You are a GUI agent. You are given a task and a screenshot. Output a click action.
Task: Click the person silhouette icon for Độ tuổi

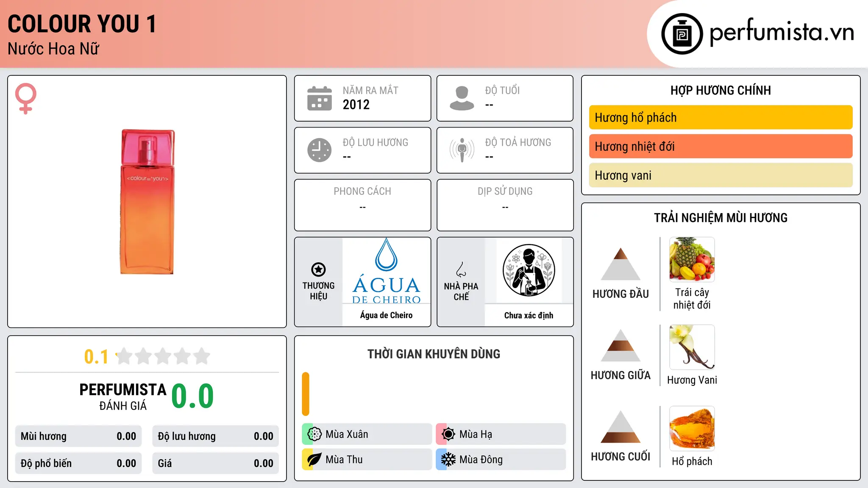[x=462, y=98]
